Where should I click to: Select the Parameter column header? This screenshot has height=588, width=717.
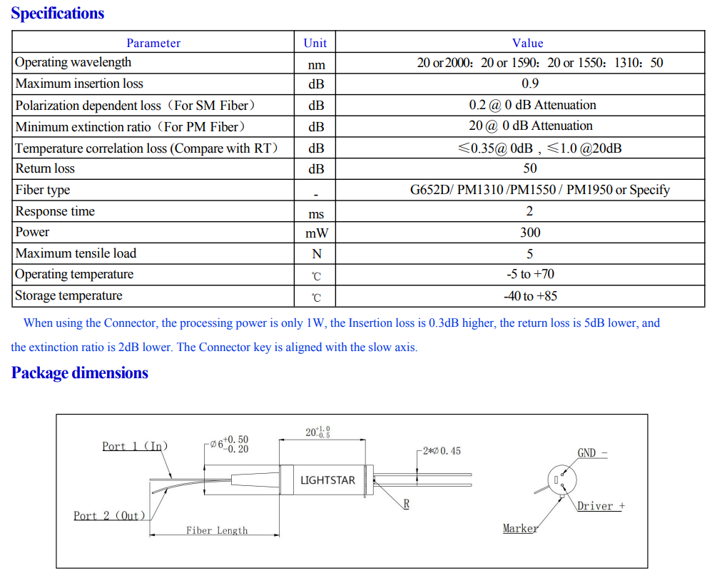153,43
